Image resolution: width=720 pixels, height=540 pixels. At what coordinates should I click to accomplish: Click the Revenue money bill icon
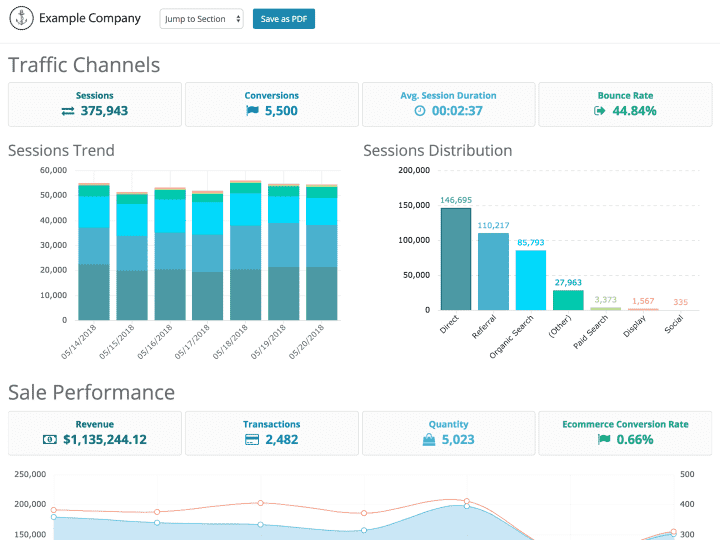coord(50,440)
